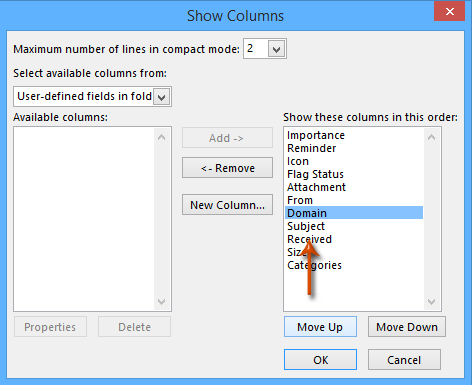Click the down arrow of the column order list scrollbar
Image resolution: width=472 pixels, height=385 pixels.
432,301
